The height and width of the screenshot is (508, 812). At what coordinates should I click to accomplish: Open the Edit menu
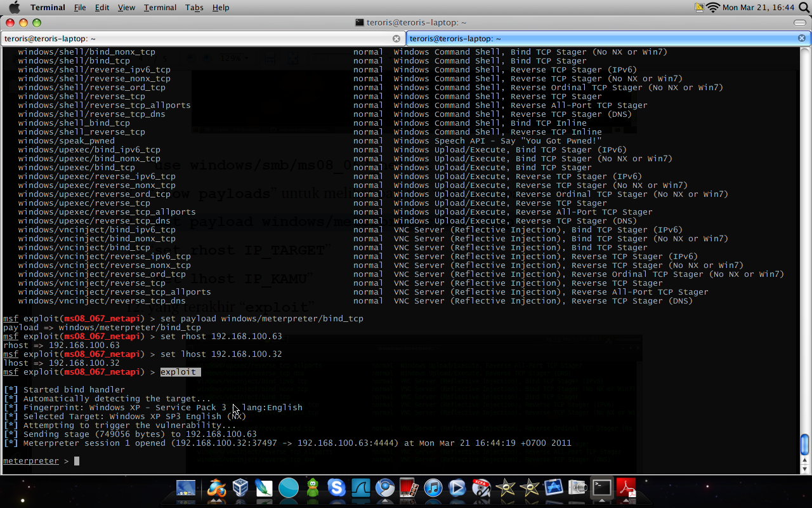pos(102,8)
